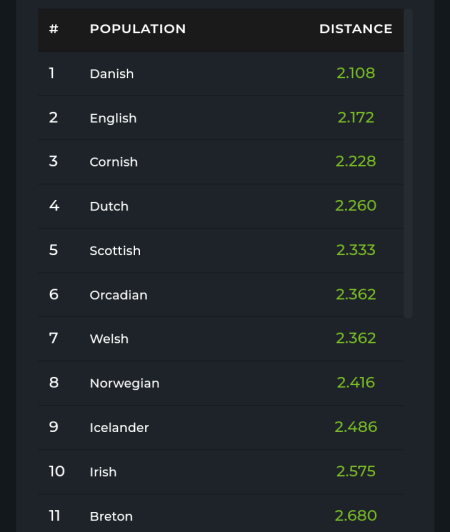Select the Danish population row
The image size is (450, 532).
point(221,74)
